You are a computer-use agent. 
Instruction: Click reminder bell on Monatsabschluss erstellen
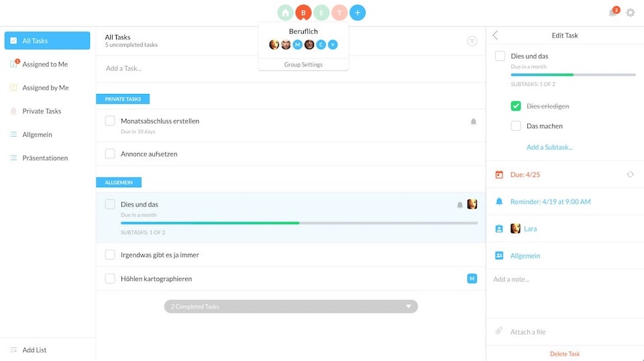474,121
